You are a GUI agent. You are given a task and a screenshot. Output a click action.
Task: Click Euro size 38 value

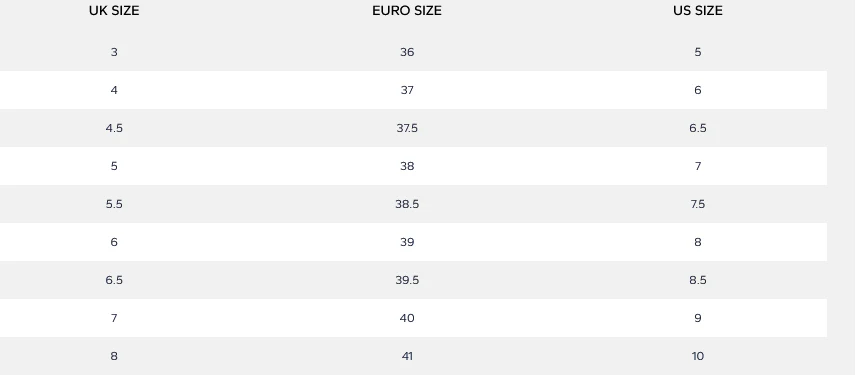tap(407, 166)
